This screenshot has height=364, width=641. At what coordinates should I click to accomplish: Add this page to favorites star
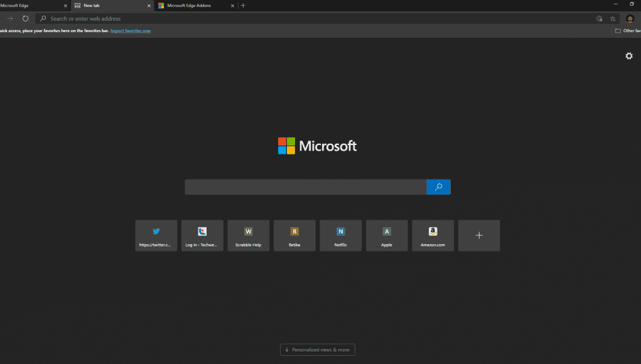(x=612, y=18)
